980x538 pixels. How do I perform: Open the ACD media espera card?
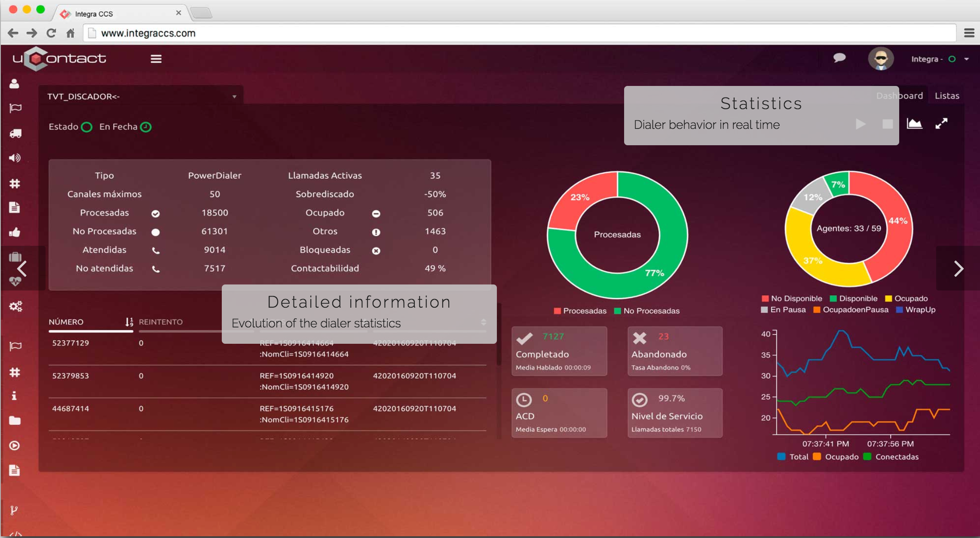[559, 413]
